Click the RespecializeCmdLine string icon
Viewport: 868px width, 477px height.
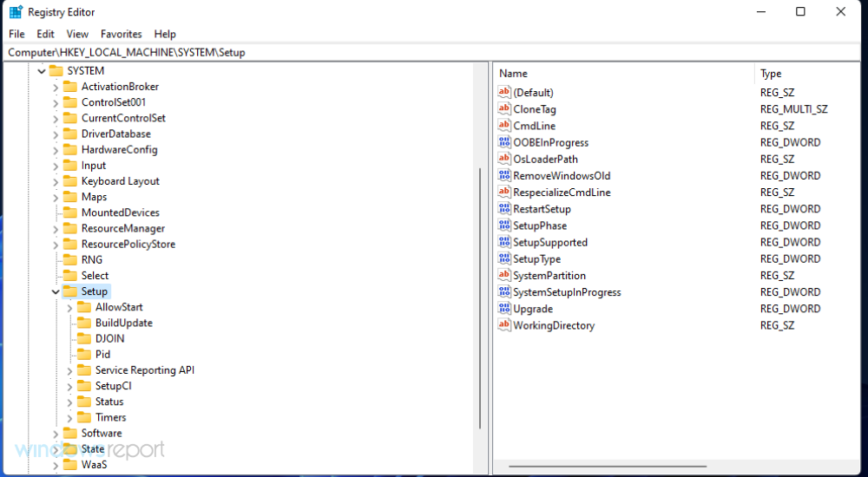click(504, 192)
